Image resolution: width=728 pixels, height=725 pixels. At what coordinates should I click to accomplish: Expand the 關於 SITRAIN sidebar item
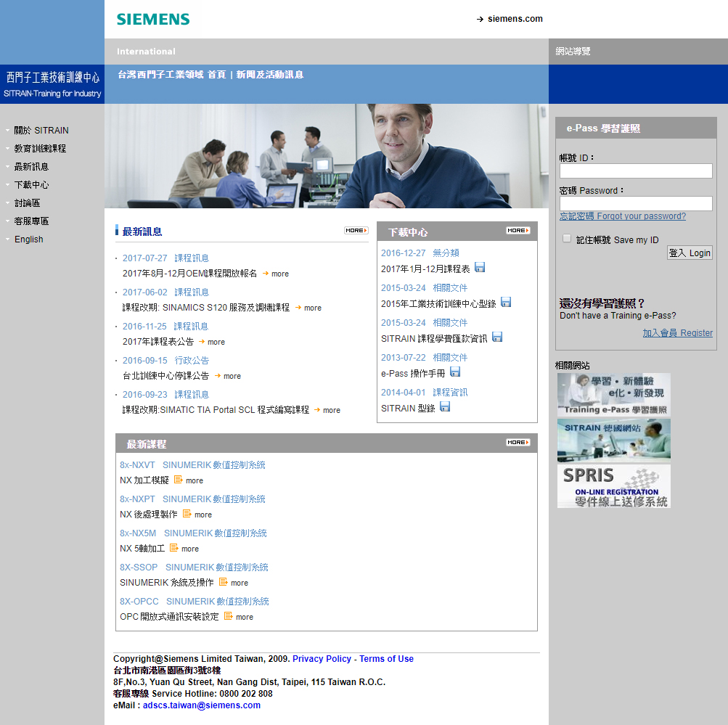coord(41,131)
